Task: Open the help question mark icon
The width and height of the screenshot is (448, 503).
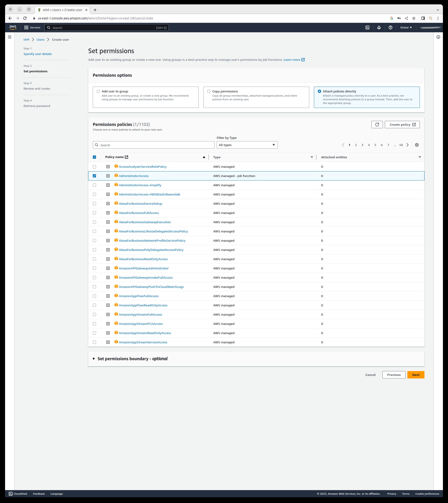Action: pos(390,27)
